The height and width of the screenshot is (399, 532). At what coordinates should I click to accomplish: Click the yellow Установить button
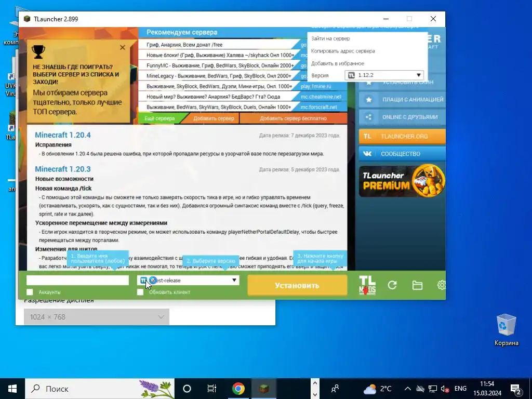coord(297,285)
